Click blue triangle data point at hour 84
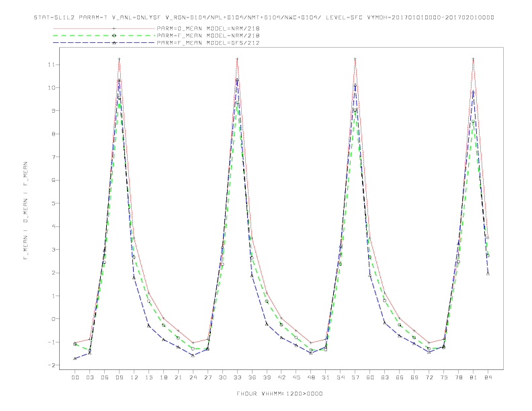Viewport: 532px width, 411px height. pyautogui.click(x=488, y=273)
